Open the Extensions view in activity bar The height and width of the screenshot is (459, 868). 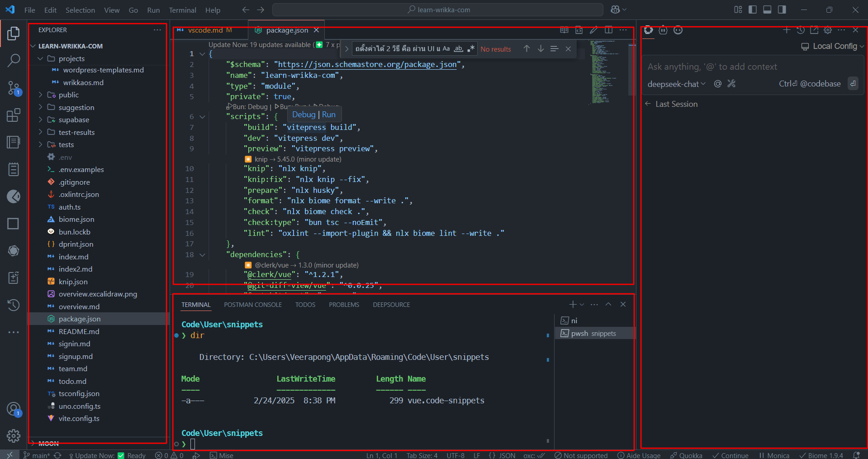point(14,115)
